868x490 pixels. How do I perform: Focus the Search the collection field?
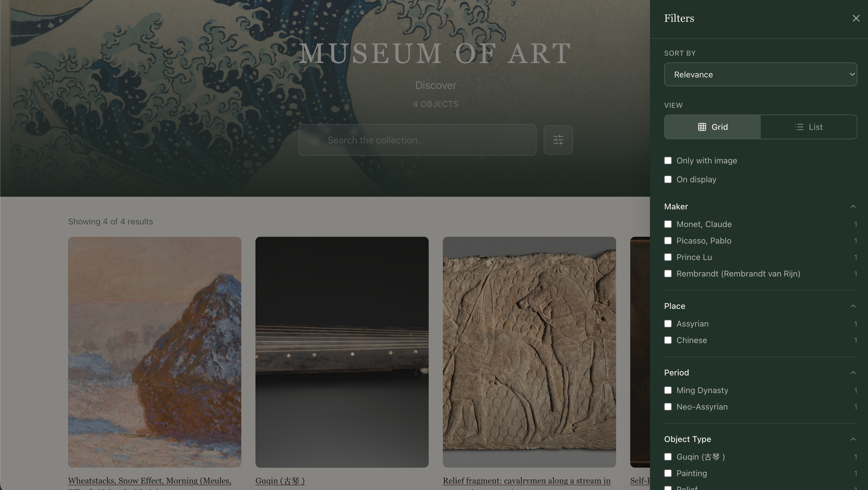pos(417,140)
